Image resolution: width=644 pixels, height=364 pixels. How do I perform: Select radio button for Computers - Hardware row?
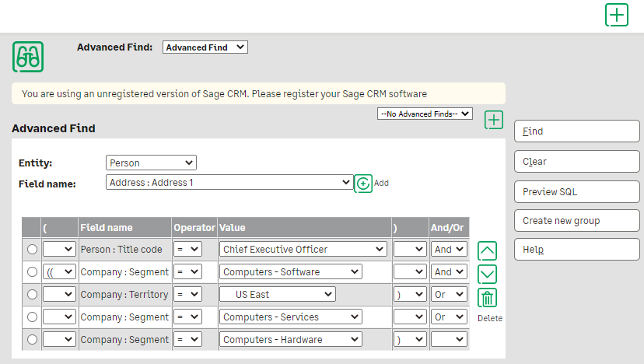coord(32,340)
